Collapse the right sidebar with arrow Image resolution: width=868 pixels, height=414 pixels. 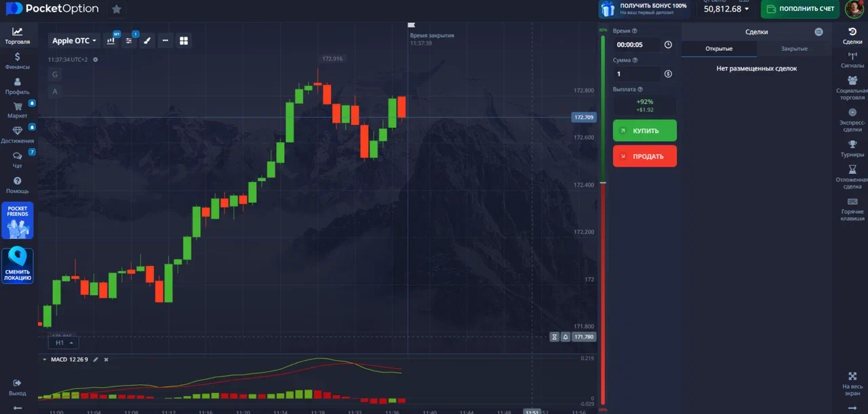tap(852, 408)
